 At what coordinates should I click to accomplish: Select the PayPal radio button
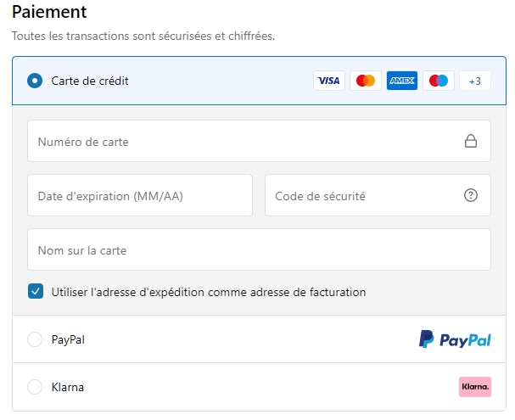(35, 339)
